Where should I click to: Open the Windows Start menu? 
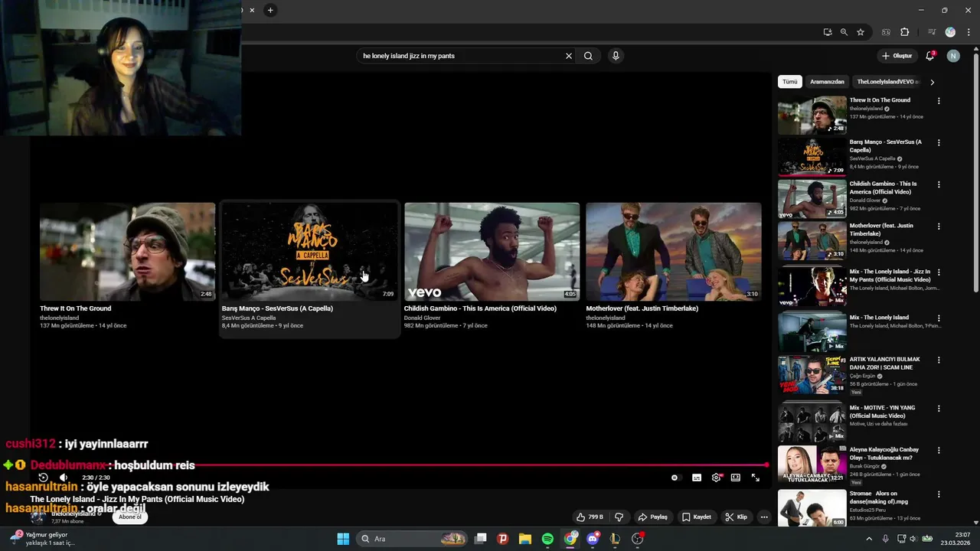tap(343, 539)
